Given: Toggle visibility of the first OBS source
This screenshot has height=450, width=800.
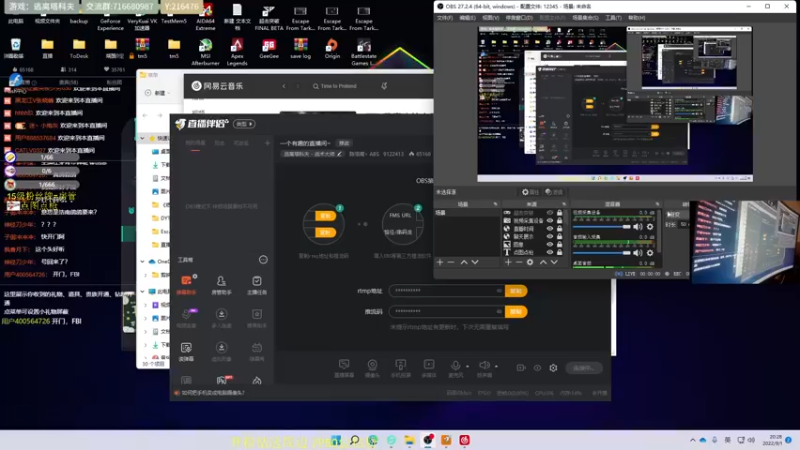Looking at the screenshot, I should click(x=549, y=213).
